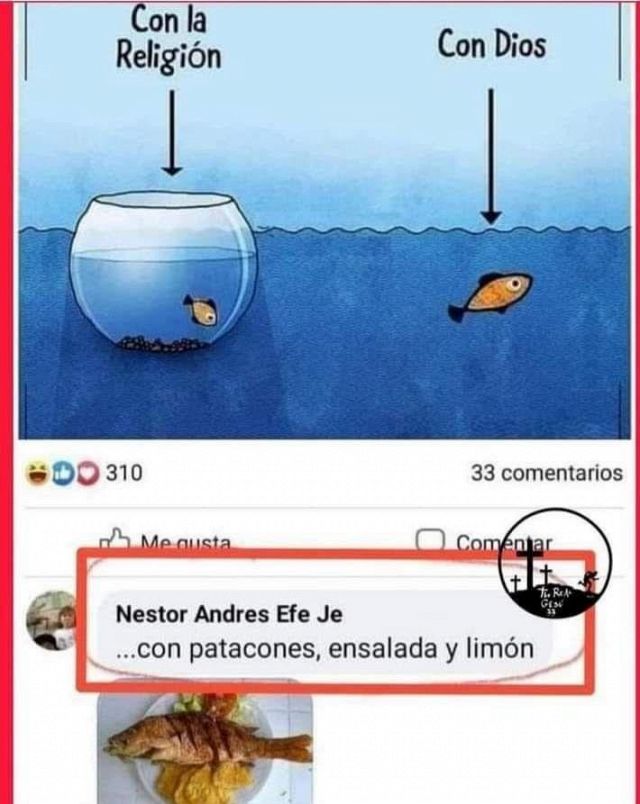Open the 310 reactions count
This screenshot has height=804, width=640.
coord(124,473)
